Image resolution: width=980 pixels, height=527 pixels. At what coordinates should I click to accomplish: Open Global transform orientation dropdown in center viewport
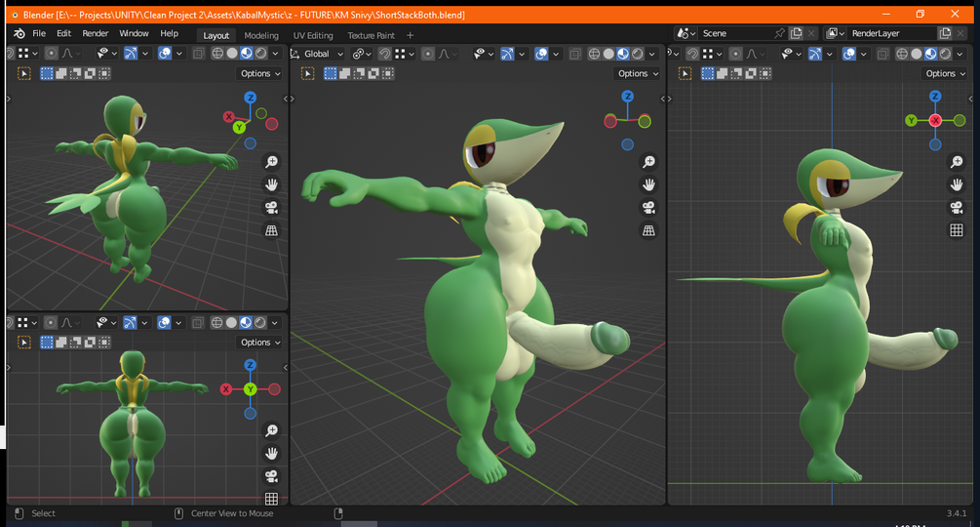point(318,55)
